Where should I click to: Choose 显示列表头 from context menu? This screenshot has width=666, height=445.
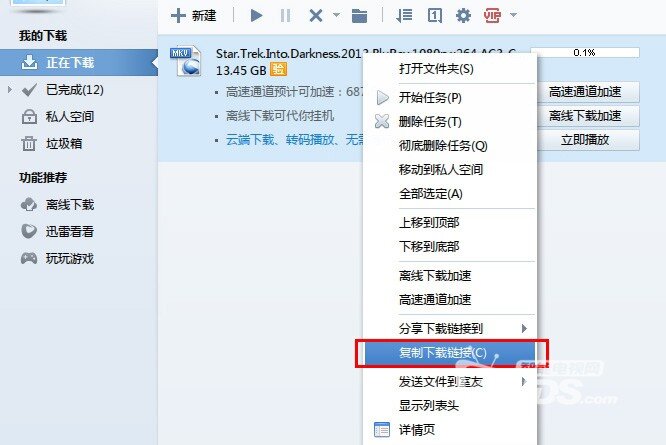click(450, 406)
